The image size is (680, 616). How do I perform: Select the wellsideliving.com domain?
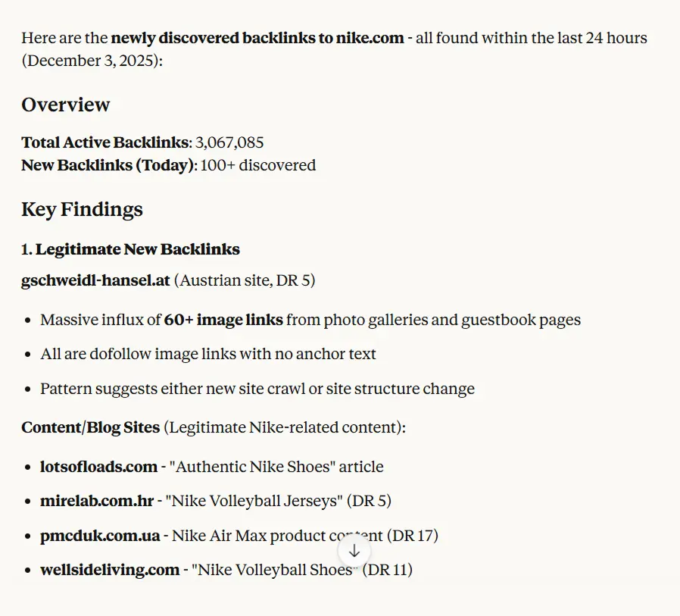110,570
